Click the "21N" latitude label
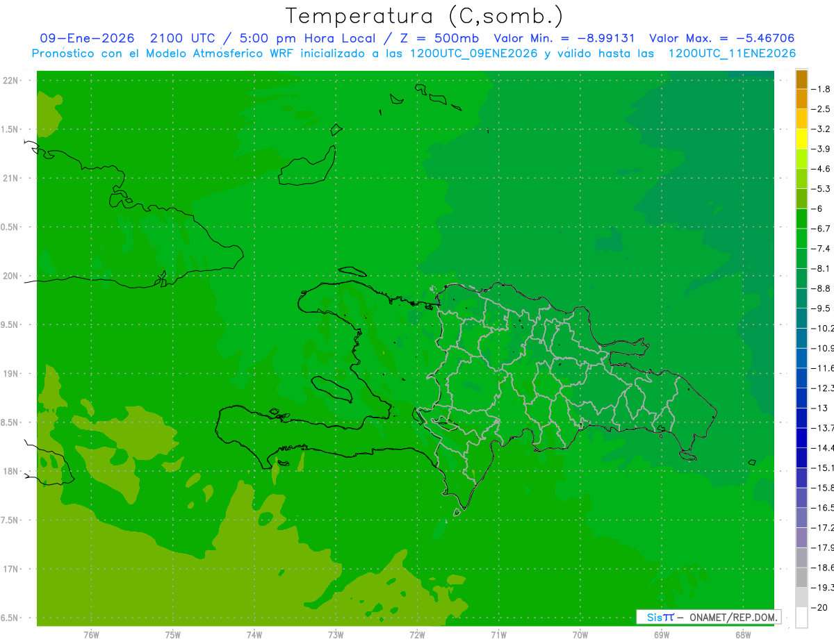 (x=10, y=178)
